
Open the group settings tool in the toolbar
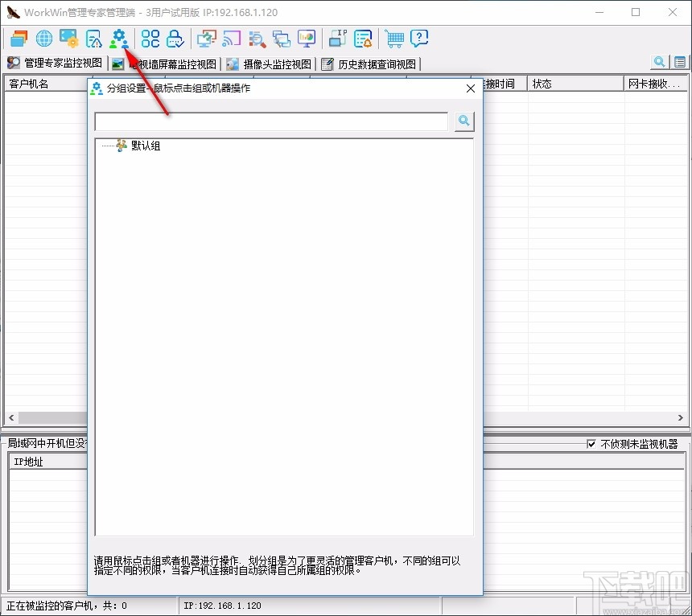pos(119,38)
